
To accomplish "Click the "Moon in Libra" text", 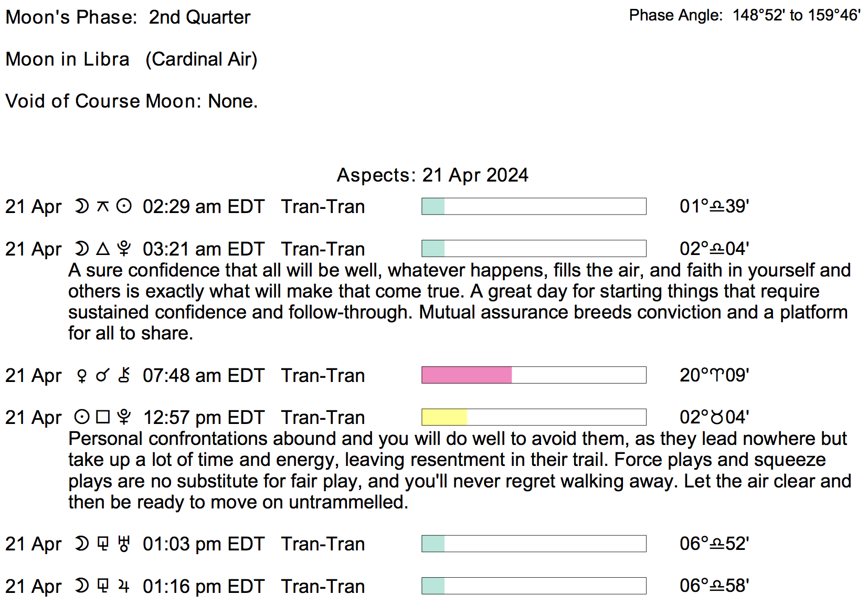I will pos(67,59).
